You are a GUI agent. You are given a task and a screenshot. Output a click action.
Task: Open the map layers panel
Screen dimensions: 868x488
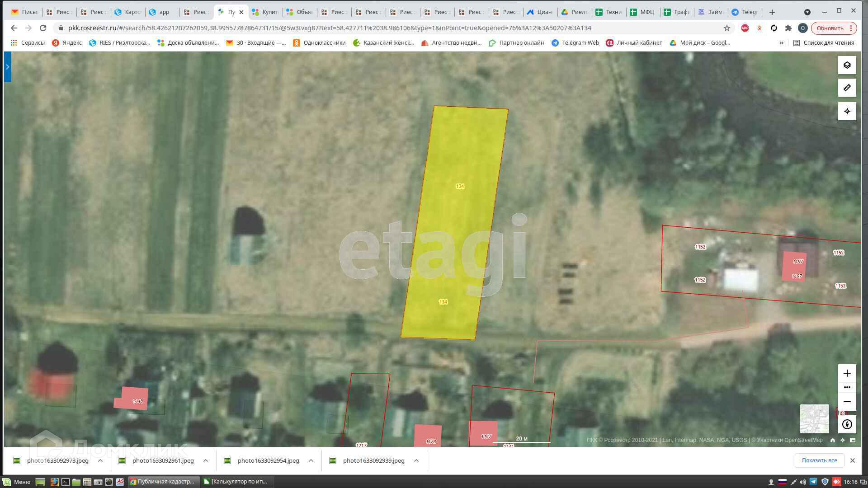coord(847,65)
